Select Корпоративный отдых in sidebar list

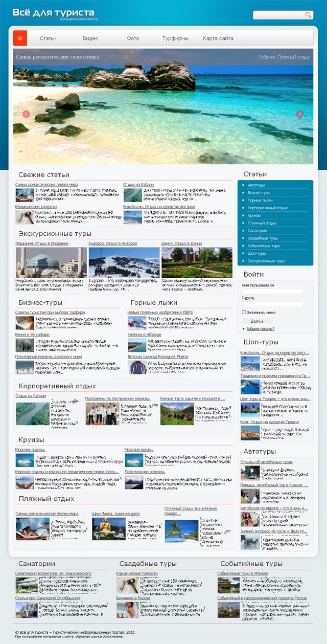click(268, 208)
